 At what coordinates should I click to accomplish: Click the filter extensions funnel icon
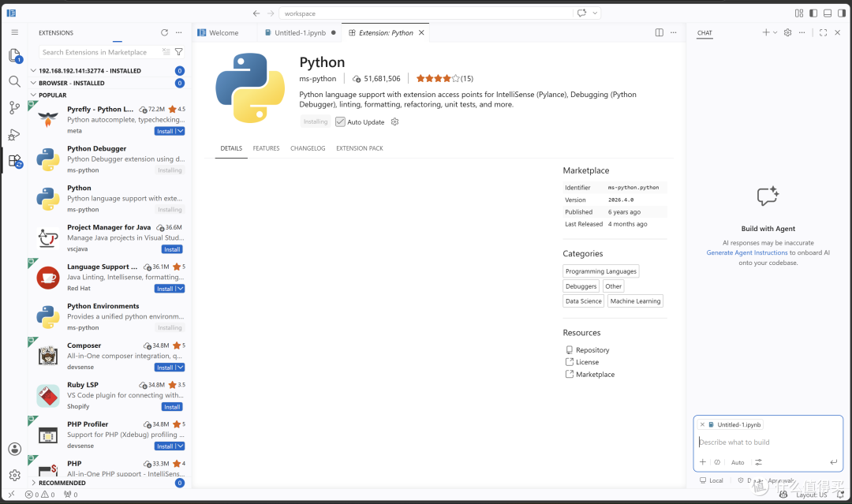pyautogui.click(x=179, y=52)
